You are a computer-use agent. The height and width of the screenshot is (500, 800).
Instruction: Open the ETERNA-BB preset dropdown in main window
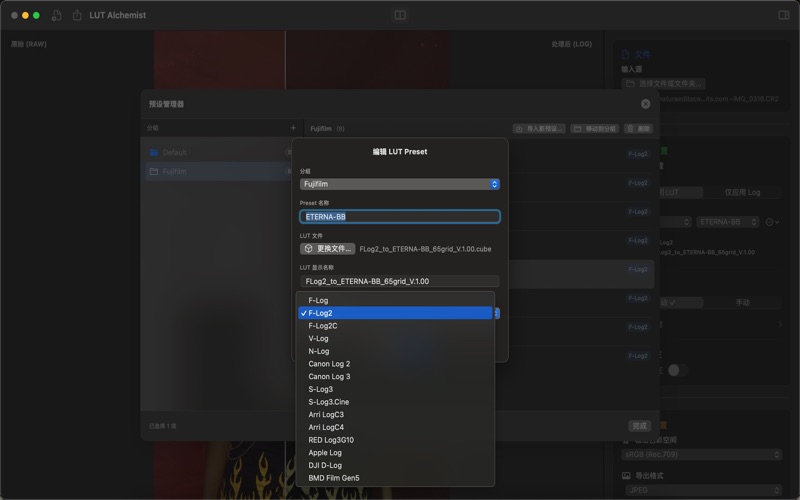point(728,222)
